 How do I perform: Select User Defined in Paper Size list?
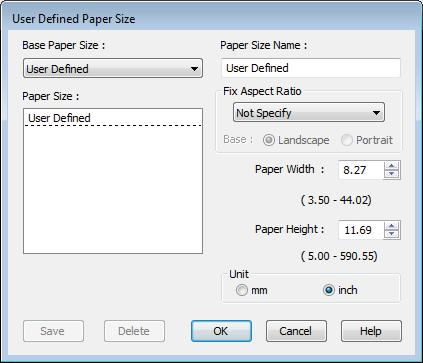tap(113, 118)
